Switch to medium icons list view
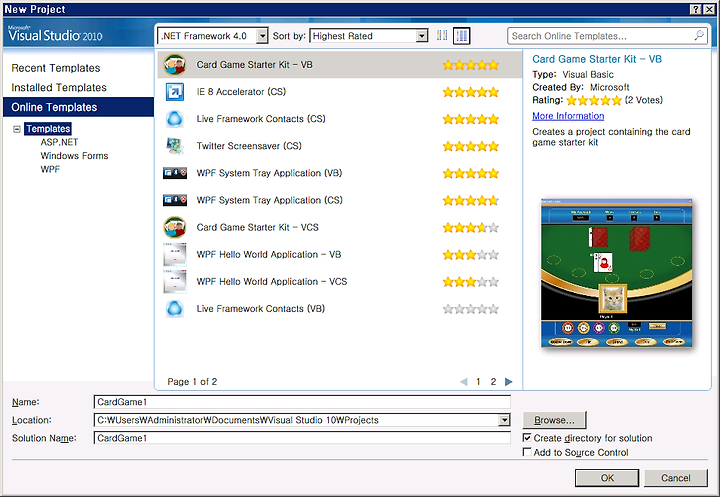Viewport: 720px width, 497px height. (461, 35)
